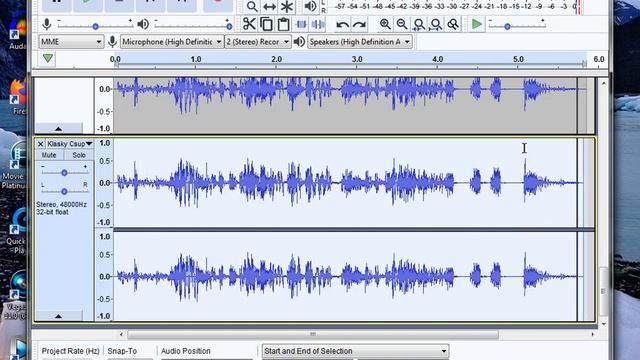640x360 pixels.
Task: Open the Microphone recording device dropdown
Action: point(172,42)
